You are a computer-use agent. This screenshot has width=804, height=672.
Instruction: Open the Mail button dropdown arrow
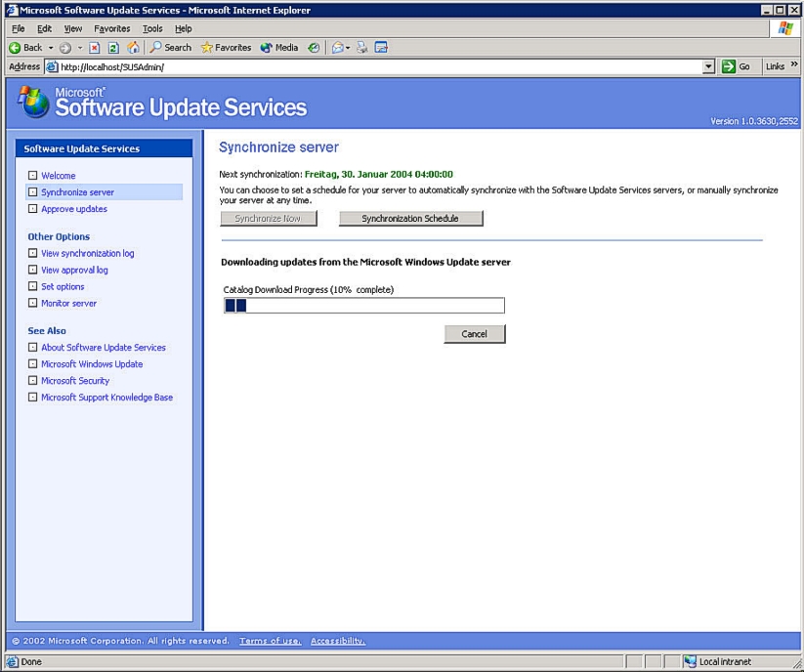pos(348,48)
